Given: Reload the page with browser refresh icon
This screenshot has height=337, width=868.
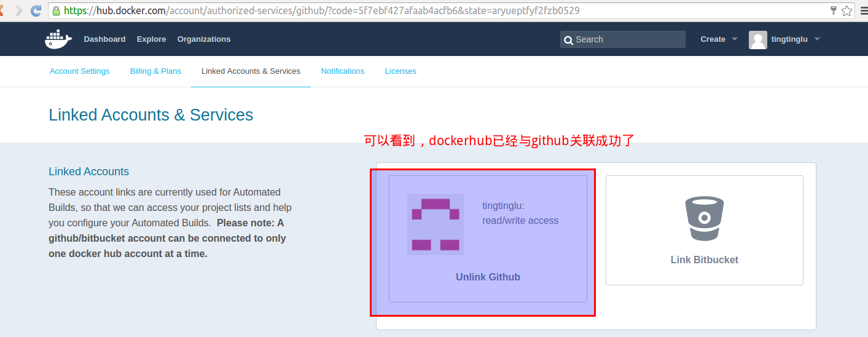Looking at the screenshot, I should coord(36,10).
